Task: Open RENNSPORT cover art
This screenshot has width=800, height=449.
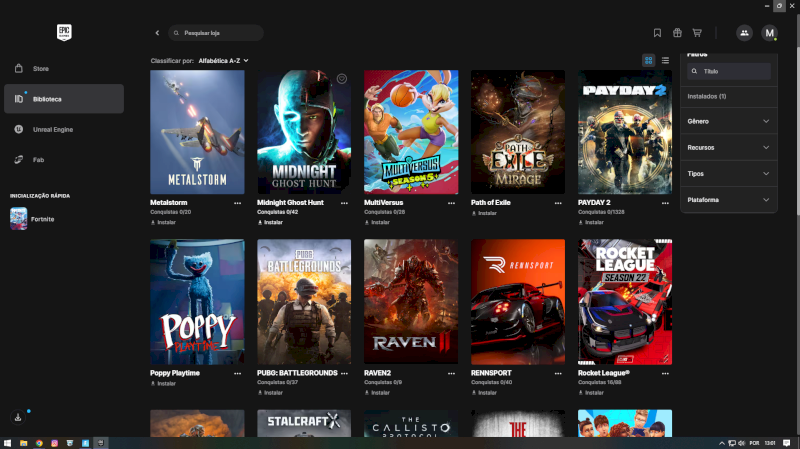Action: 518,302
